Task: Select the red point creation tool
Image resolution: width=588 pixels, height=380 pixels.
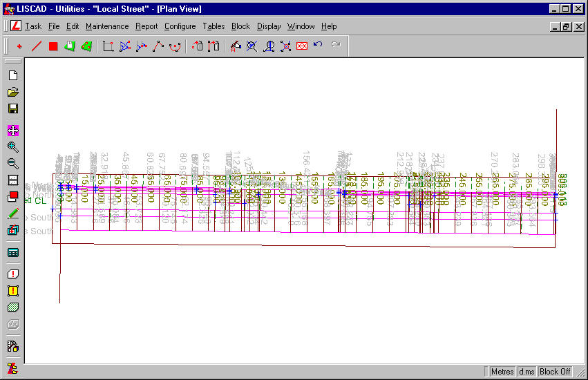Action: [19, 46]
